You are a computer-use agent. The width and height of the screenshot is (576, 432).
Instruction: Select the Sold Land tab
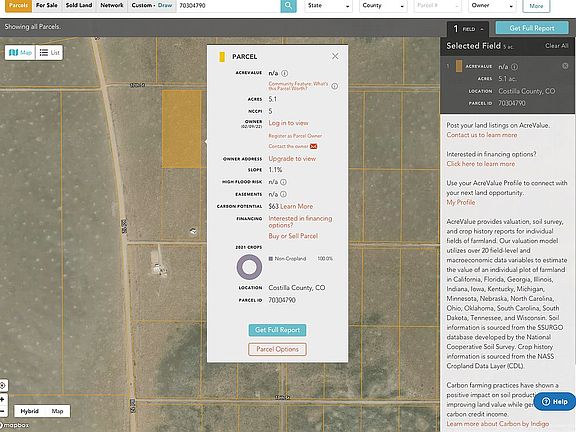[x=79, y=6]
